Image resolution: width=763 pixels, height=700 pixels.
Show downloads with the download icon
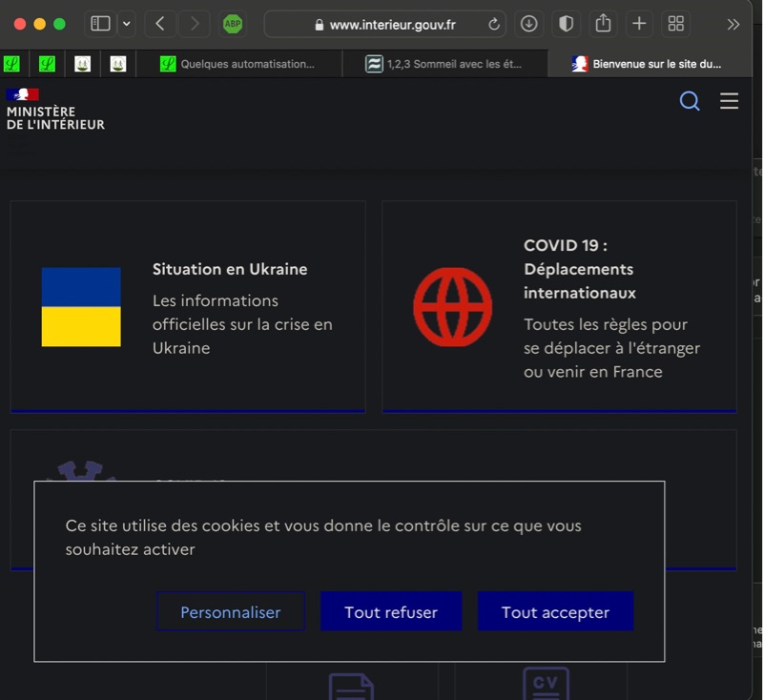coord(528,24)
